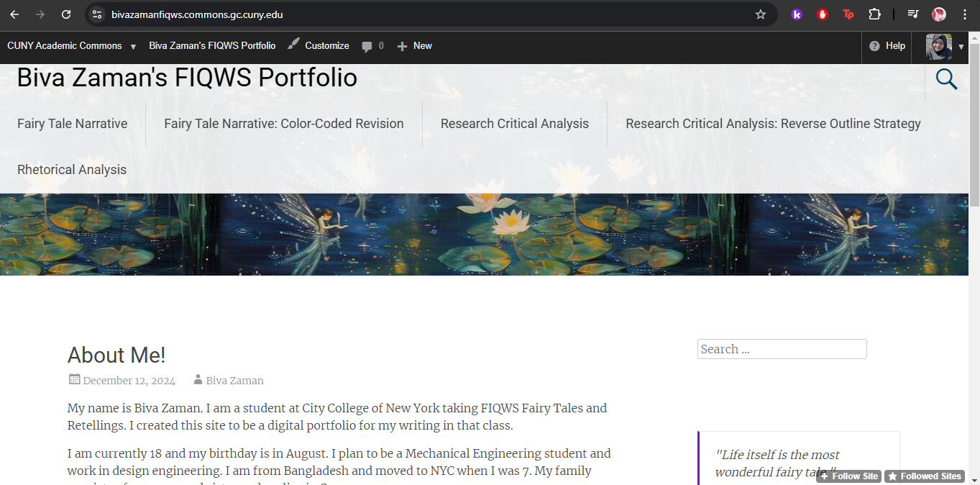The height and width of the screenshot is (485, 980).
Task: Open Biva Zaman's FIQWS Portfolio admin link
Action: 212,46
